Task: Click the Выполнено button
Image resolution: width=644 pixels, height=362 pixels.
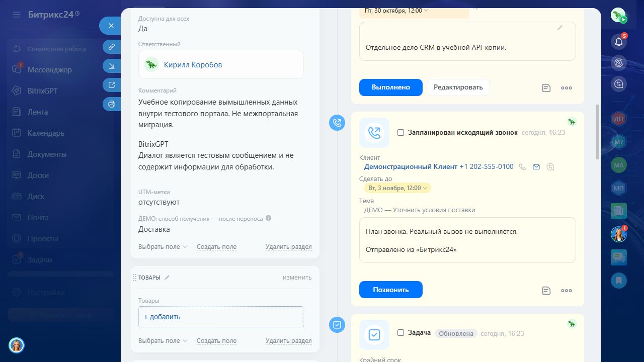Action: click(x=391, y=87)
